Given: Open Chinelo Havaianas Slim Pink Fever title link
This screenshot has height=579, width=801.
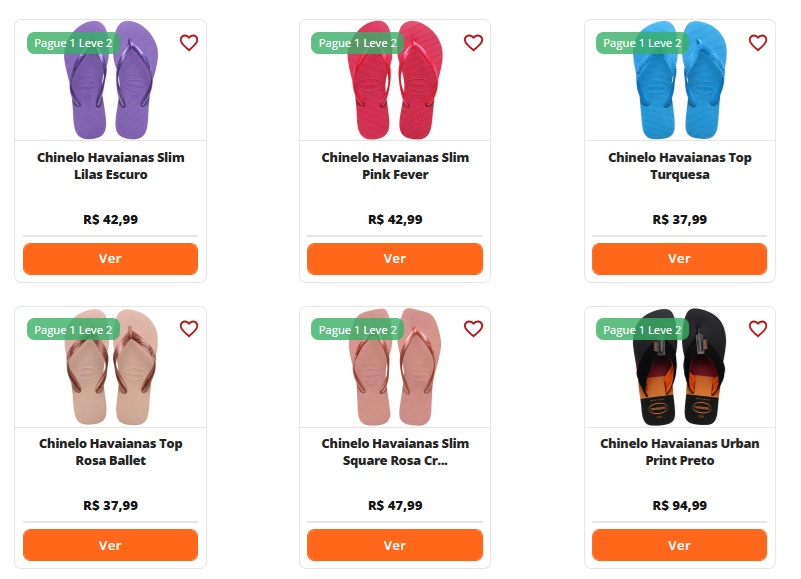Looking at the screenshot, I should 395,166.
